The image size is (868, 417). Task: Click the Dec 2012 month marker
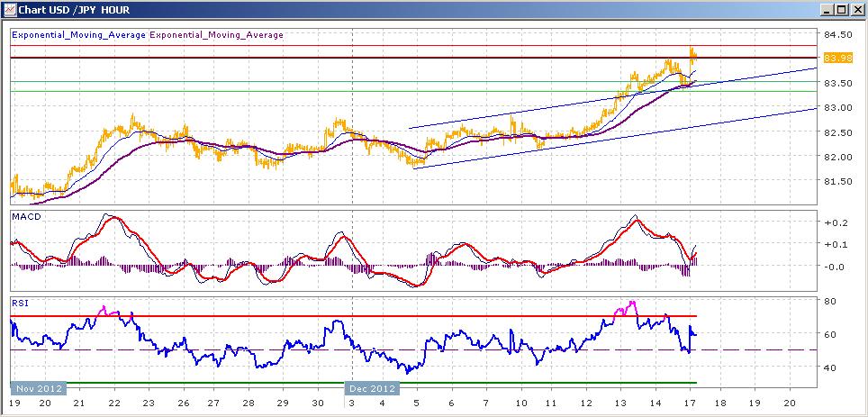point(372,387)
